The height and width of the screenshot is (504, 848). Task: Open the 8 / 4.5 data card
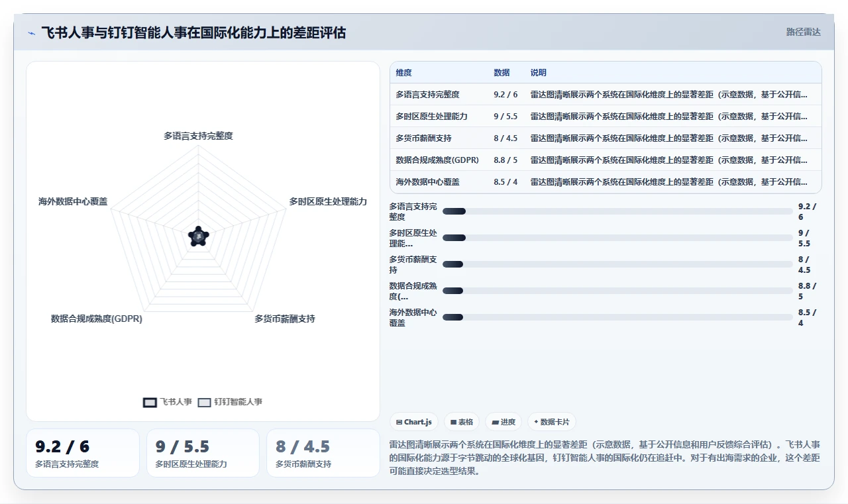click(323, 453)
